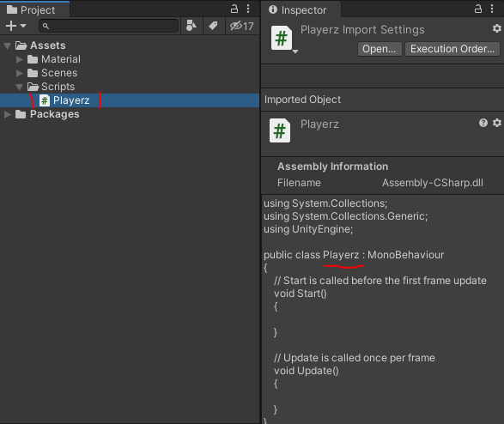Open the plus create asset dropdown
This screenshot has width=504, height=424.
[15, 26]
